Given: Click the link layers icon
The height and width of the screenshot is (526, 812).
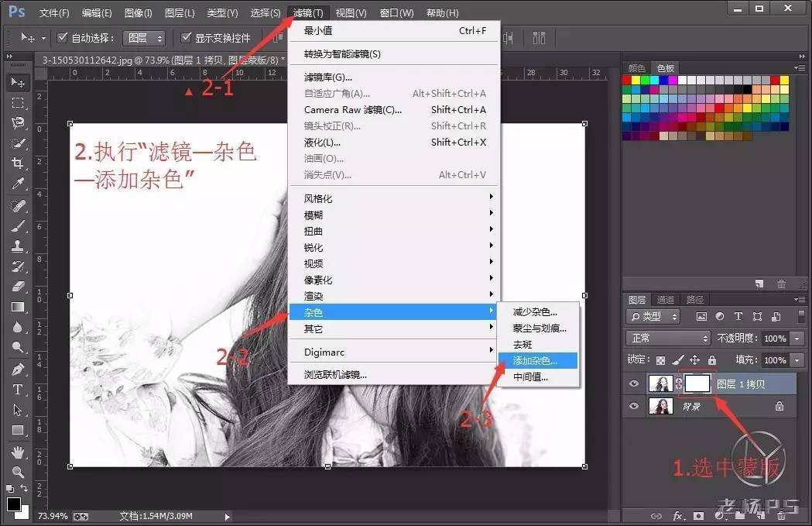Looking at the screenshot, I should [x=656, y=516].
